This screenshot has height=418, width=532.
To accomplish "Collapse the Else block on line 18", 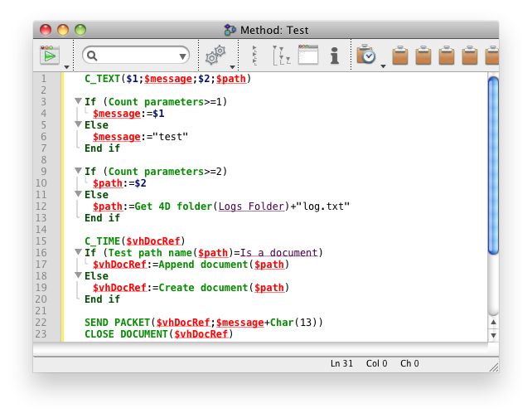I will pos(78,276).
